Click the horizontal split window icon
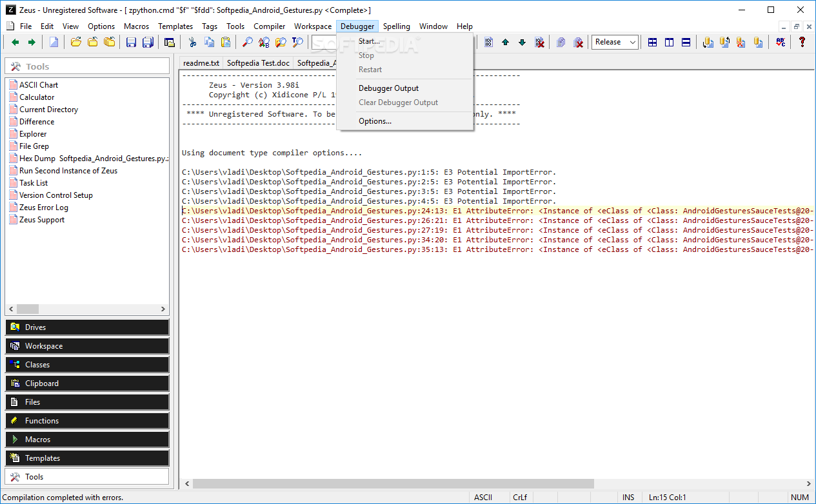Viewport: 816px width, 504px height. pos(686,42)
